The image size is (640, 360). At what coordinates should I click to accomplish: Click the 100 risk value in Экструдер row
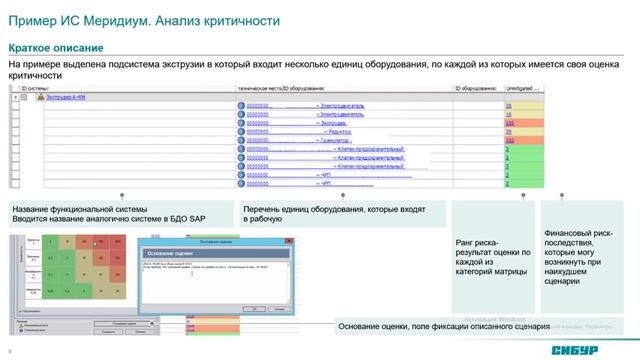tap(510, 123)
